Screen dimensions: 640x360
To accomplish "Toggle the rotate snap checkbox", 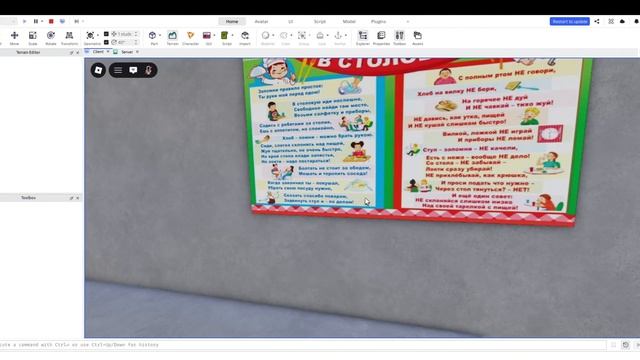I will [106, 42].
